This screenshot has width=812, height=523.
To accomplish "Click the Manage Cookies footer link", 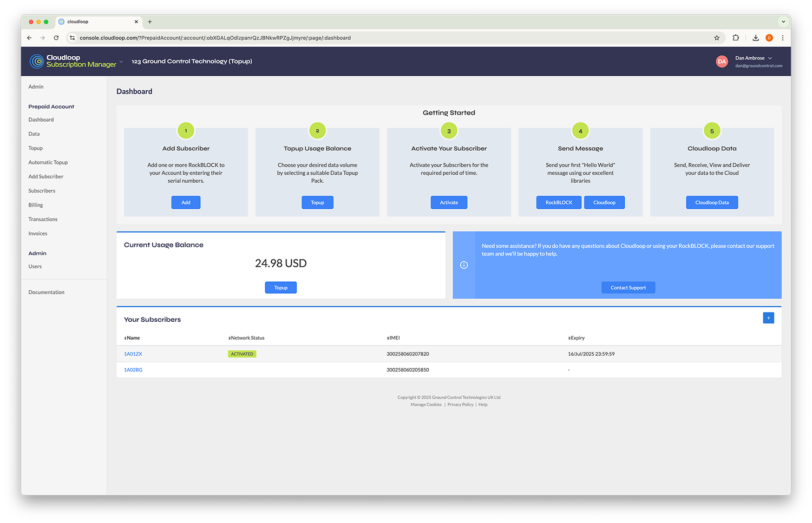I will pos(426,405).
